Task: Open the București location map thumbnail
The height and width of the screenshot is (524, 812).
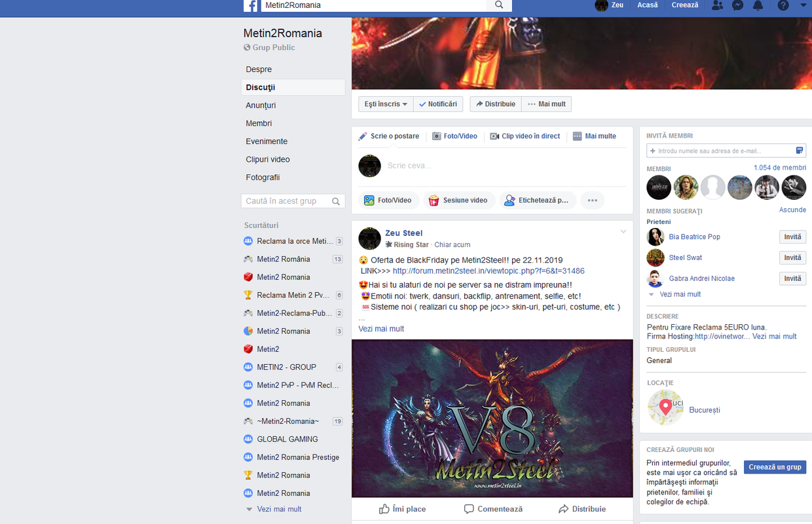Action: click(x=665, y=408)
